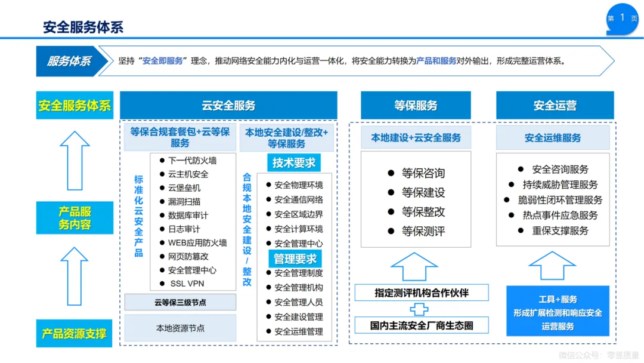Image resolution: width=644 pixels, height=363 pixels.
Task: Click the page number 1 badge
Action: [x=622, y=19]
